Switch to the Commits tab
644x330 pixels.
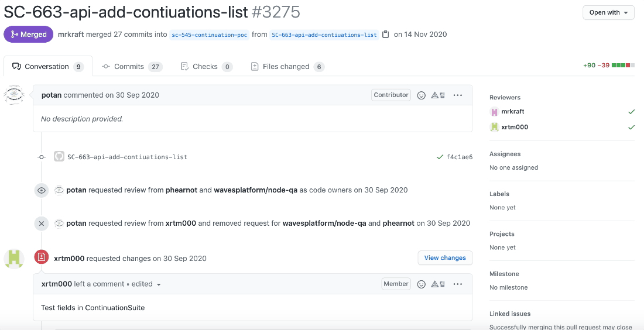tap(132, 67)
